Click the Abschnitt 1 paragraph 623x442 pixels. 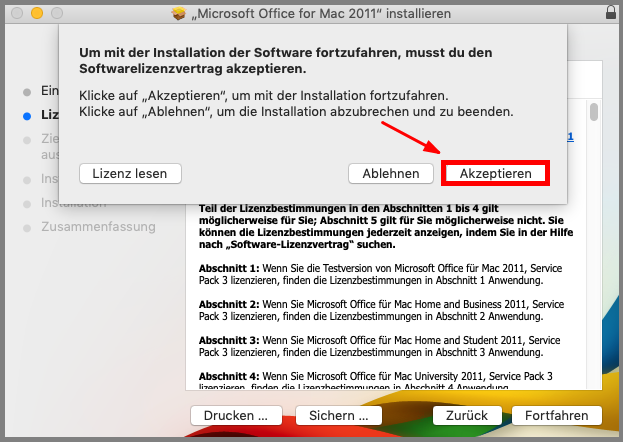click(380, 274)
